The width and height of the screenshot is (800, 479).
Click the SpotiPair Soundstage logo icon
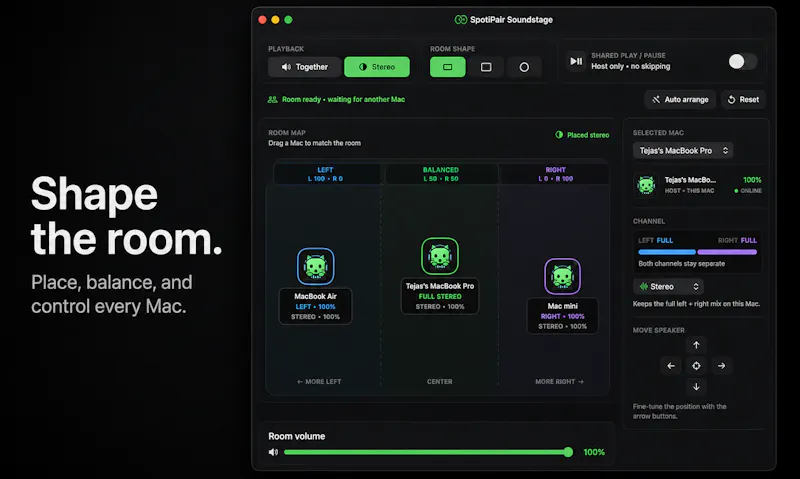[460, 19]
